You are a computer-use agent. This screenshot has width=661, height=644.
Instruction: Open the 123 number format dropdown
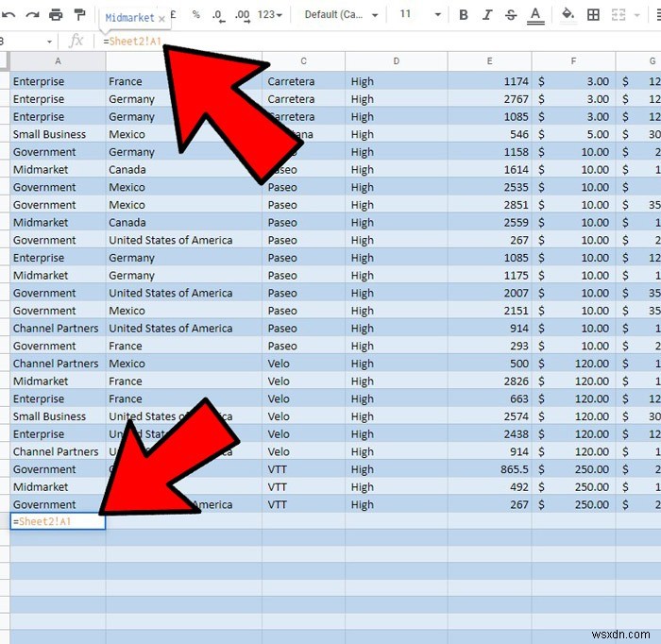270,15
